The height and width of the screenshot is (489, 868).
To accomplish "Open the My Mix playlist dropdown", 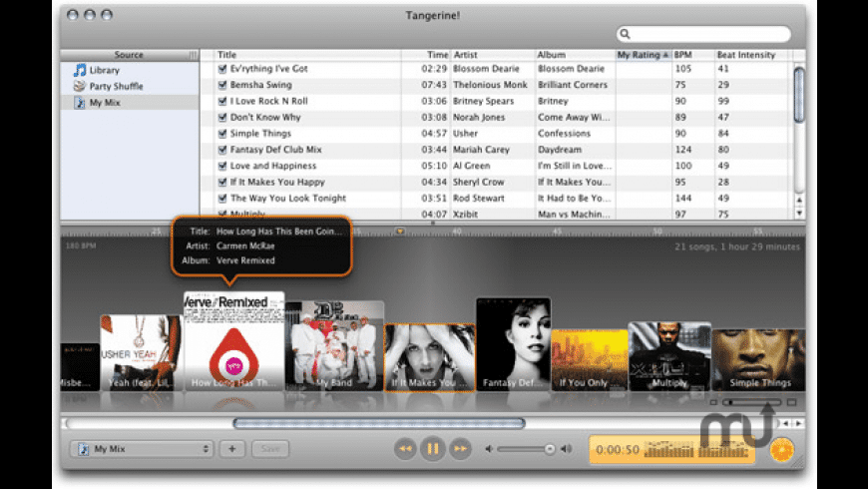I will pyautogui.click(x=142, y=448).
